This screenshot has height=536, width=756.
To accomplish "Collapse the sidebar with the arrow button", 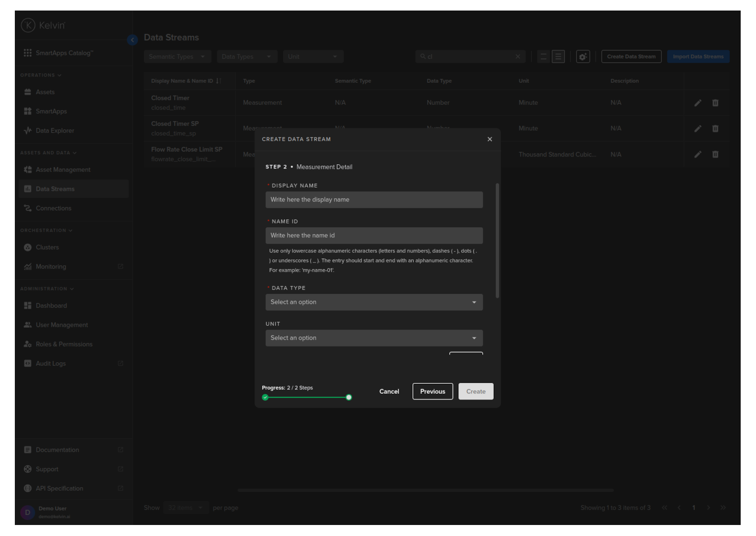I will coord(133,40).
